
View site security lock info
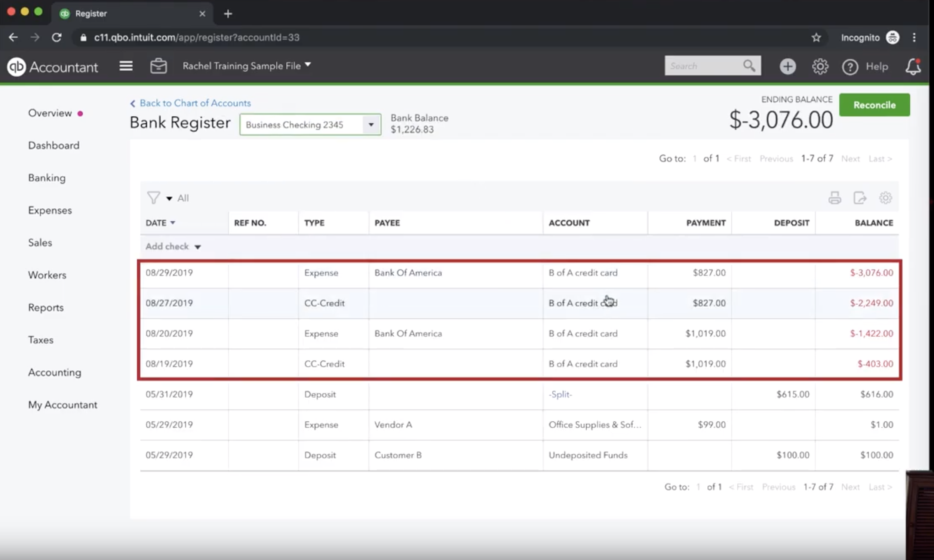(x=83, y=37)
